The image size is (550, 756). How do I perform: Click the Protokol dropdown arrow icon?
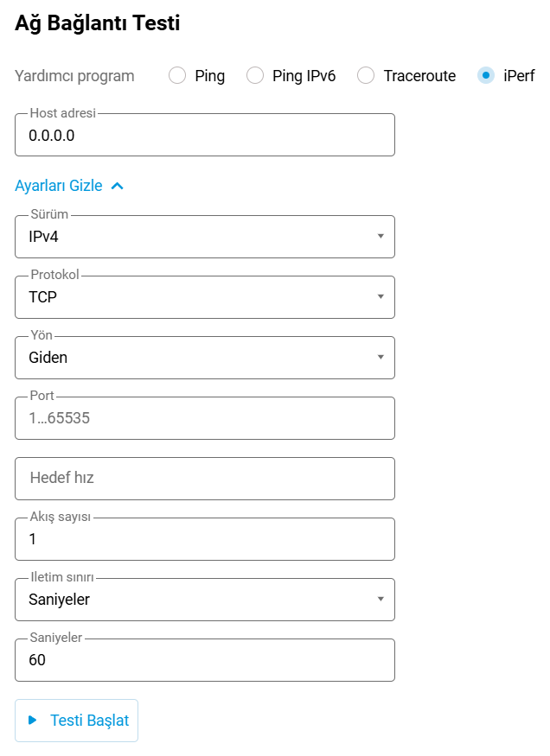click(x=381, y=297)
